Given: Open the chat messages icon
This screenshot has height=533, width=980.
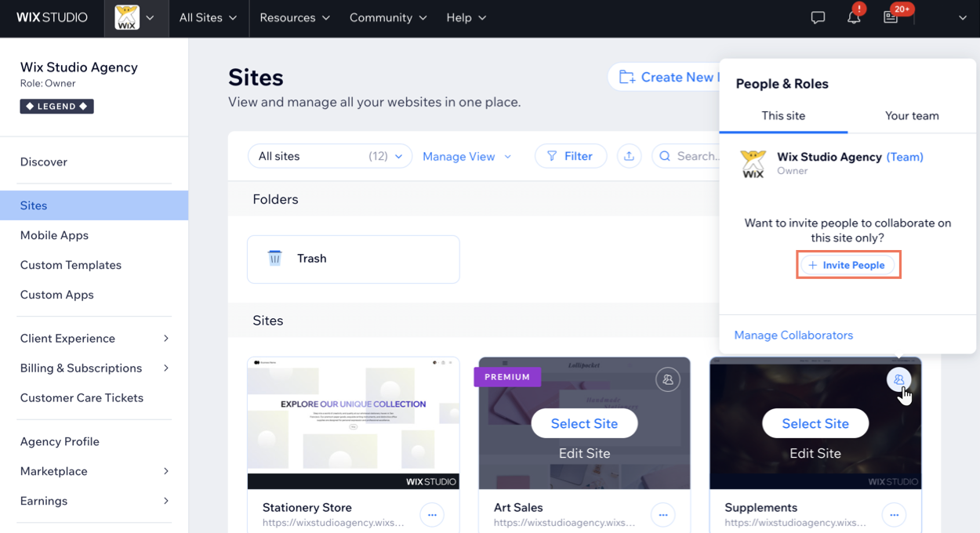Looking at the screenshot, I should 818,17.
